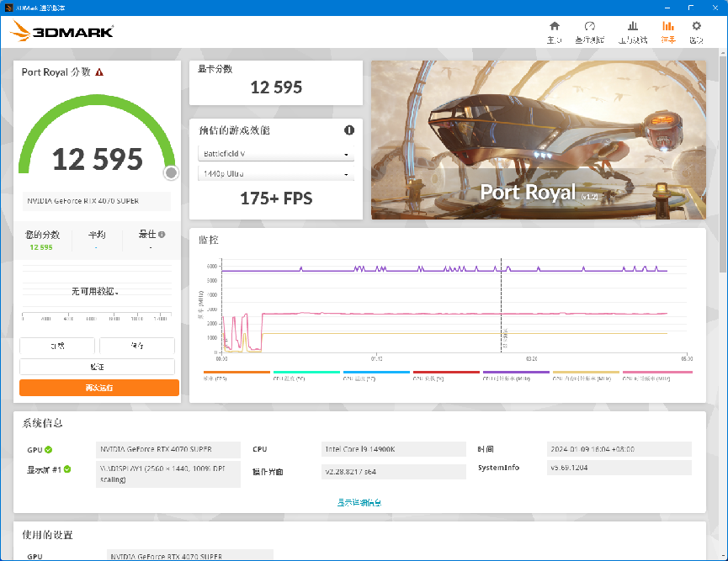Click the gray dot beside the score gauge
This screenshot has height=561, width=728.
171,172
